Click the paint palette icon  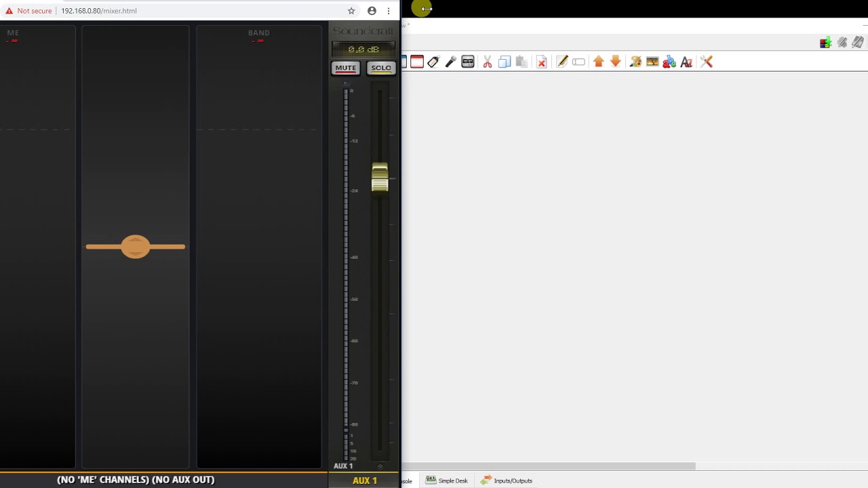coord(635,62)
